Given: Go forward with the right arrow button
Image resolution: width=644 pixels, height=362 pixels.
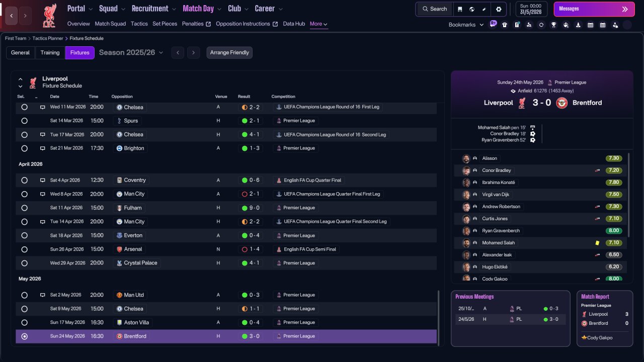Looking at the screenshot, I should coord(25,16).
